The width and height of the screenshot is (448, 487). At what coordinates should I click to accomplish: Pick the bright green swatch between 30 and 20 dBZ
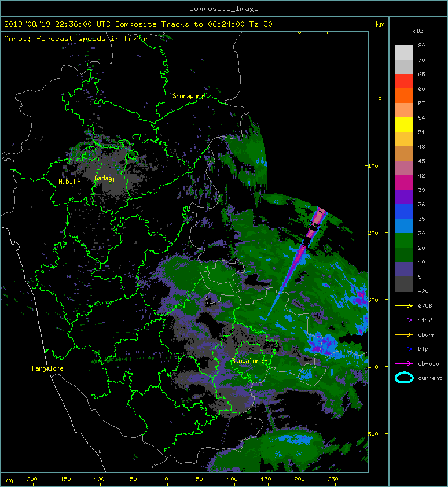404,240
